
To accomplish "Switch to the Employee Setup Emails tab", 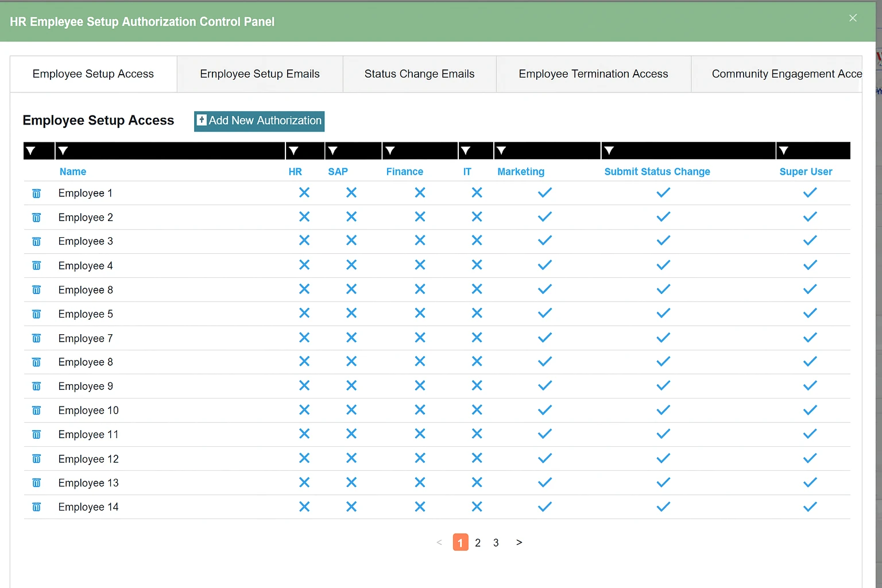I will (260, 74).
